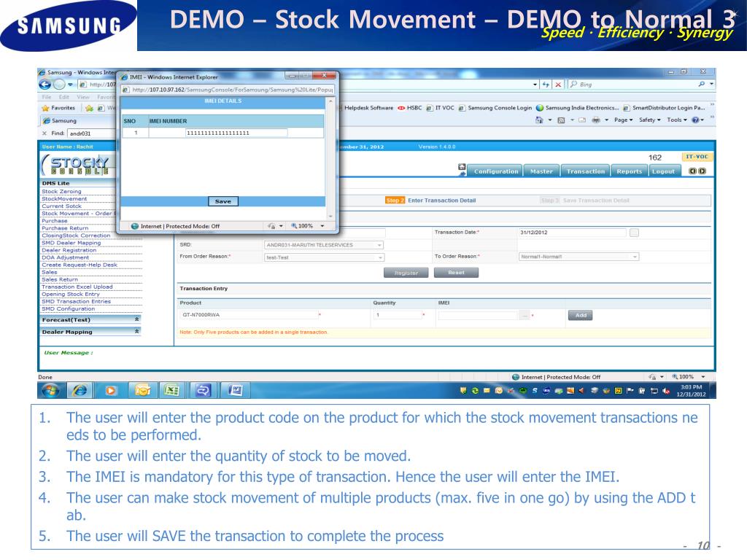747x560 pixels.
Task: Open the From Order Reason dropdown
Action: 324,257
